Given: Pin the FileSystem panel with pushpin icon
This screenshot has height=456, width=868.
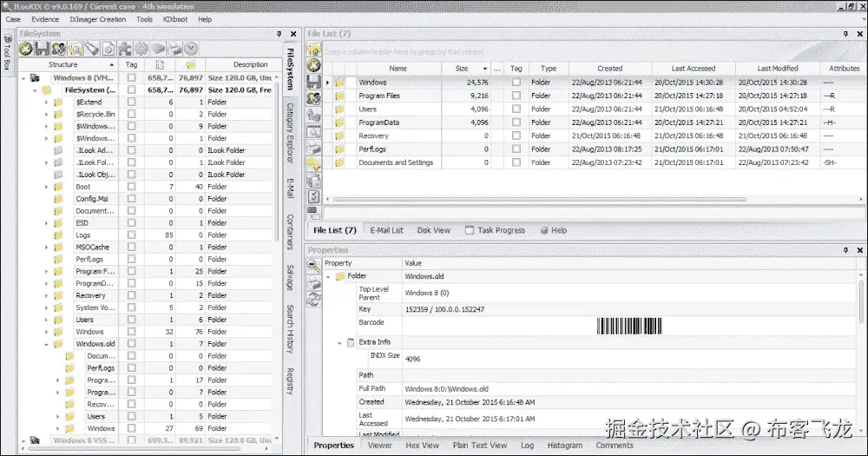Looking at the screenshot, I should (x=279, y=34).
